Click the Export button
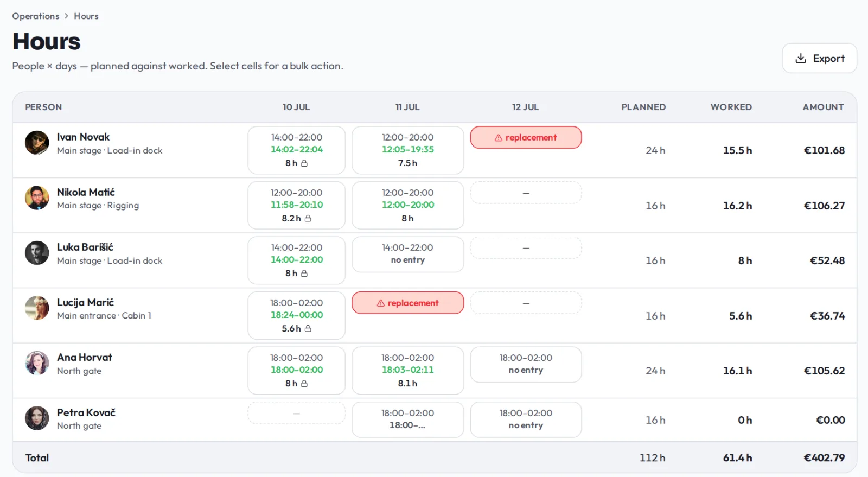The width and height of the screenshot is (868, 477). [x=819, y=58]
